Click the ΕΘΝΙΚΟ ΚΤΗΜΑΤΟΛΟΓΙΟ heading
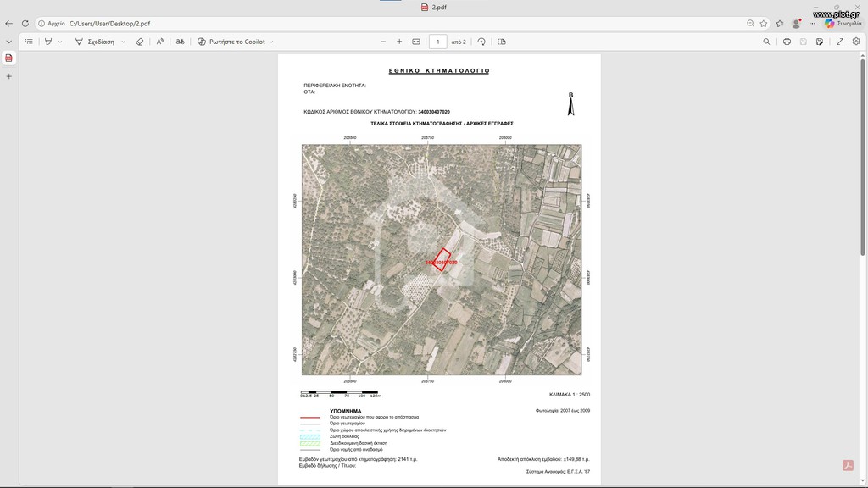The width and height of the screenshot is (868, 488). [439, 71]
